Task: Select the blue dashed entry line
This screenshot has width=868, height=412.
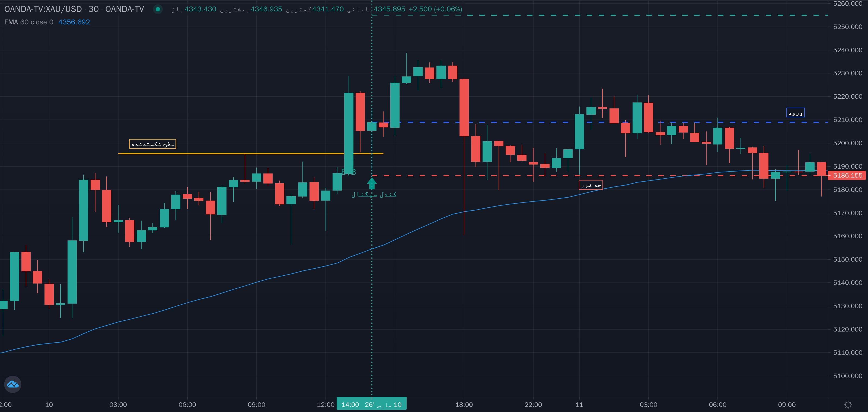Action: (600, 122)
